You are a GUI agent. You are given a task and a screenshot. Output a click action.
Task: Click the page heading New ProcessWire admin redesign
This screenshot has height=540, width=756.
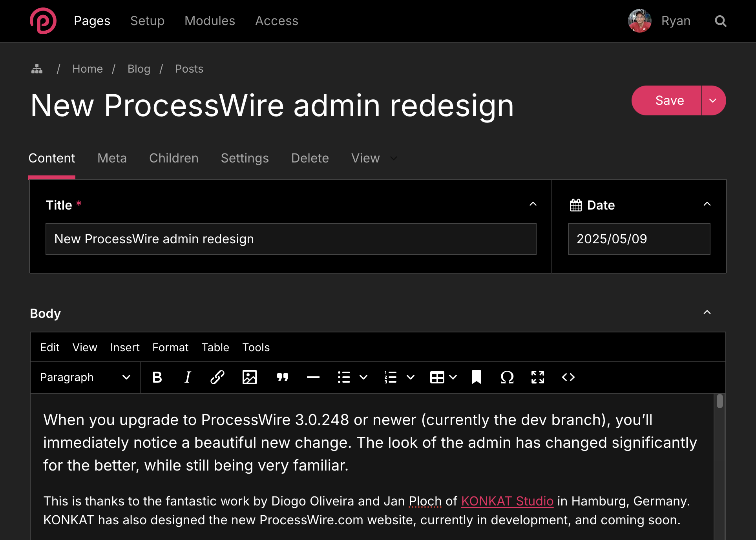[272, 106]
